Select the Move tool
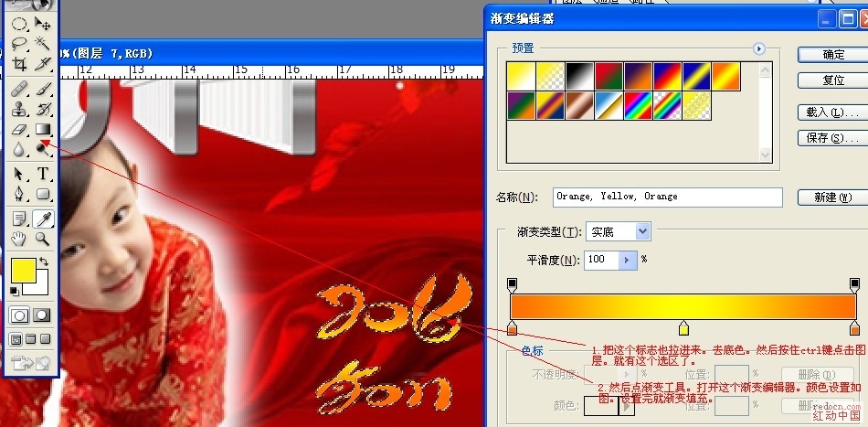 tap(42, 24)
